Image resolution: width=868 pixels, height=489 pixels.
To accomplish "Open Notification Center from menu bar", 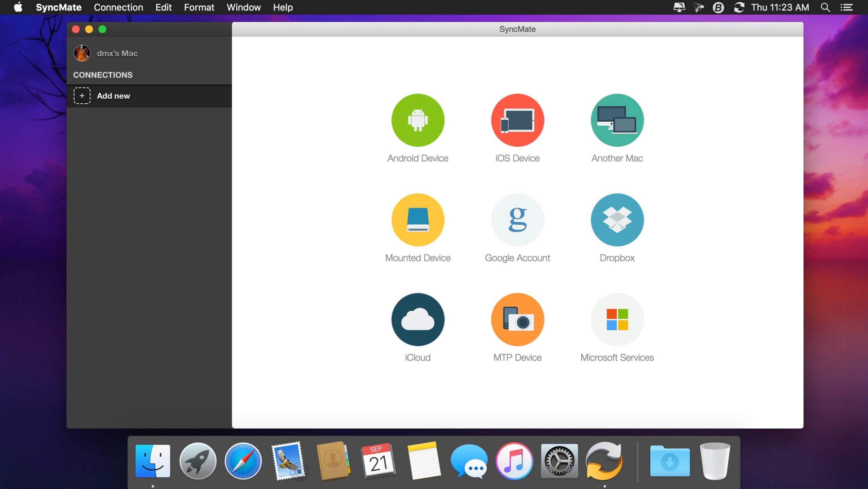I will (x=847, y=7).
